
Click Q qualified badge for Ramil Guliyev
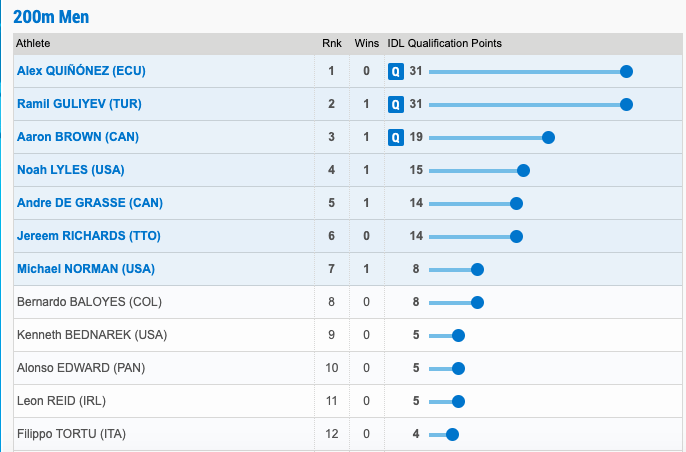396,104
